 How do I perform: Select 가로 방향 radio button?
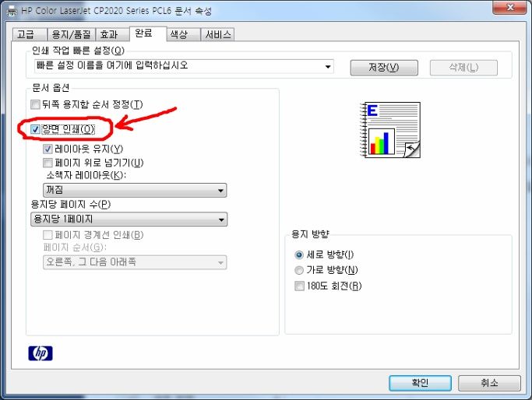pyautogui.click(x=299, y=270)
